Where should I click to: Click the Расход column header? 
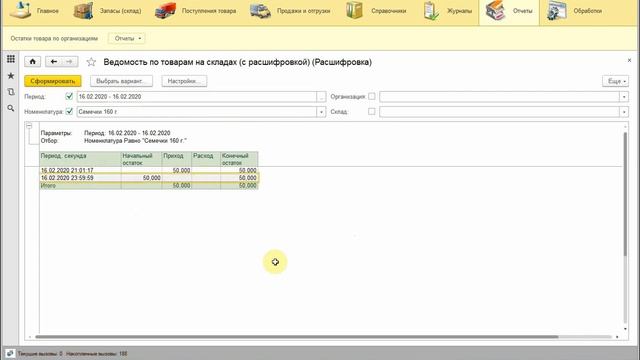coord(206,159)
